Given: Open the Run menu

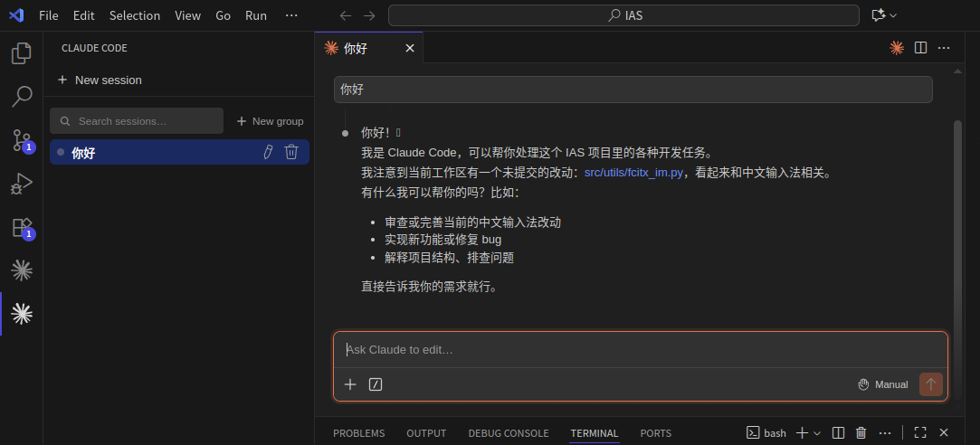Looking at the screenshot, I should pyautogui.click(x=255, y=15).
